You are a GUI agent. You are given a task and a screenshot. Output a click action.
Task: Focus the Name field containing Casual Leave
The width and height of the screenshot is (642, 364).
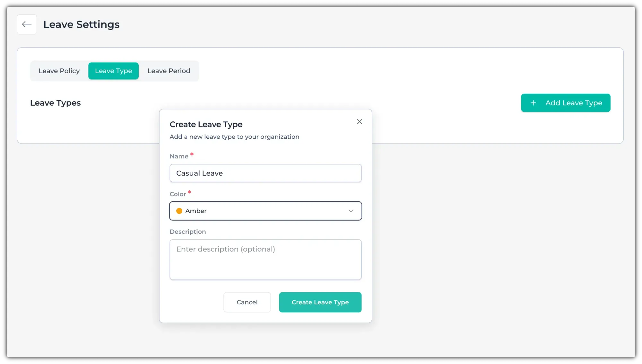pyautogui.click(x=265, y=173)
